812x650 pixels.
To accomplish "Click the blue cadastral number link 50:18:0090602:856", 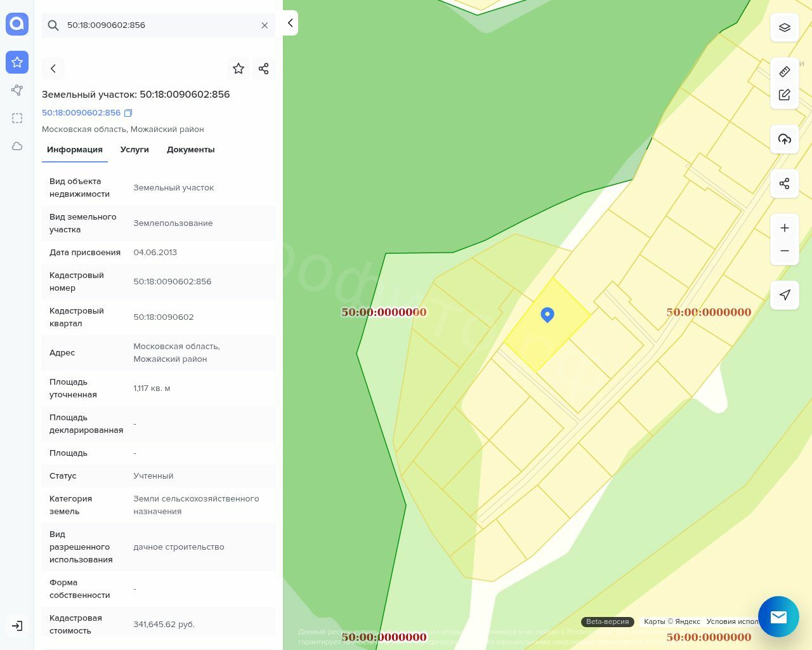I will [81, 113].
